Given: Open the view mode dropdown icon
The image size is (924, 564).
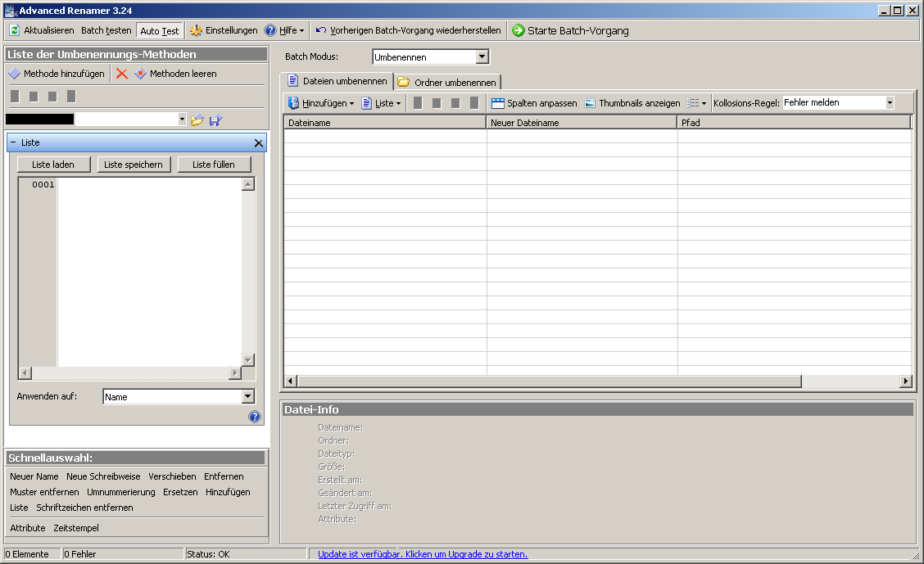Looking at the screenshot, I should click(696, 103).
